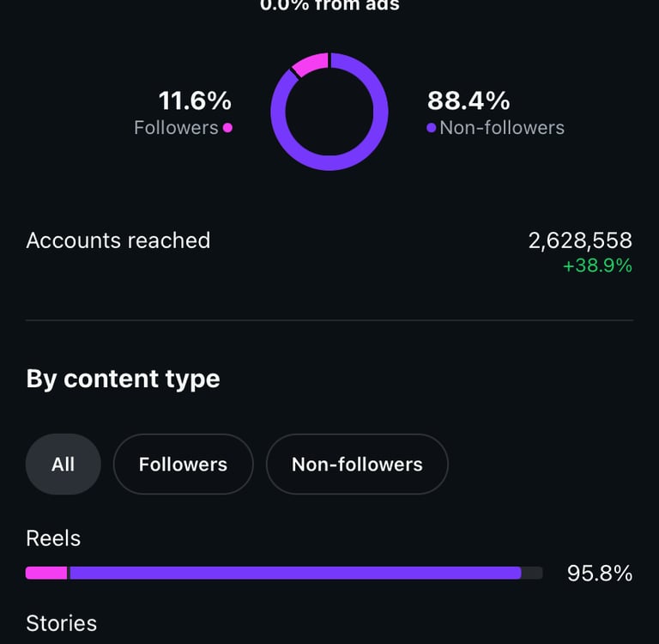The image size is (659, 644).
Task: Open the Accounts reached label
Action: point(118,240)
